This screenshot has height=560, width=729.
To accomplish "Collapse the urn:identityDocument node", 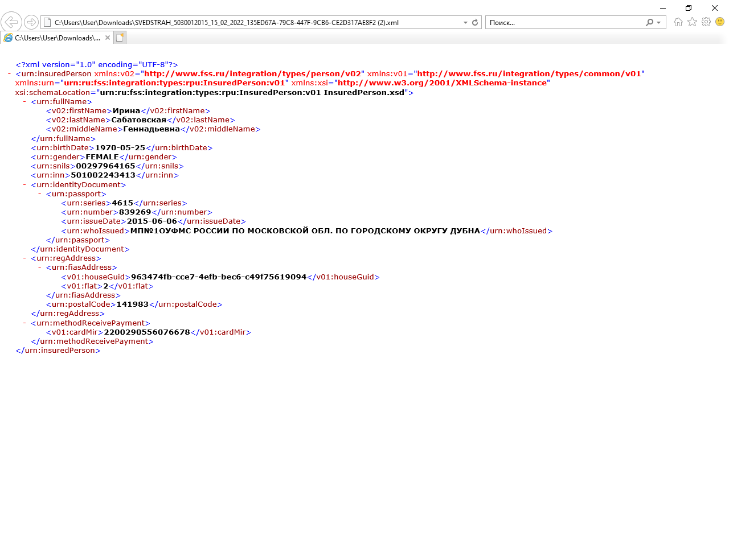I will point(24,185).
